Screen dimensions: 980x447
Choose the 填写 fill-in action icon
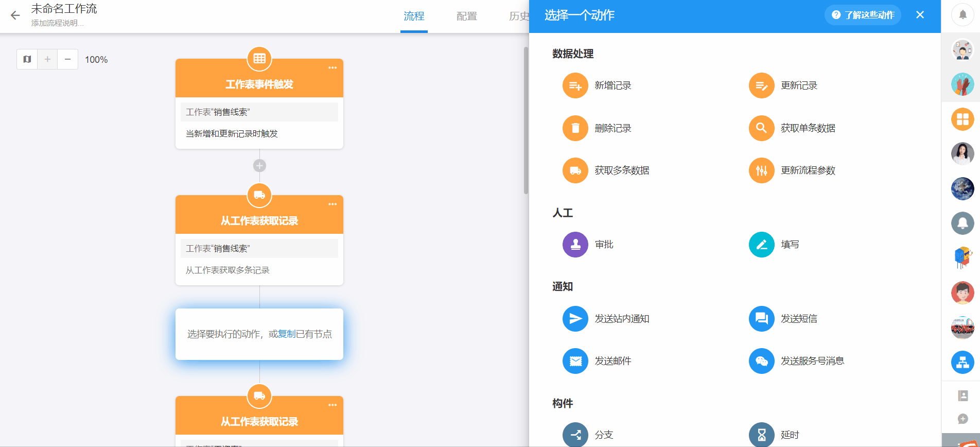[761, 245]
